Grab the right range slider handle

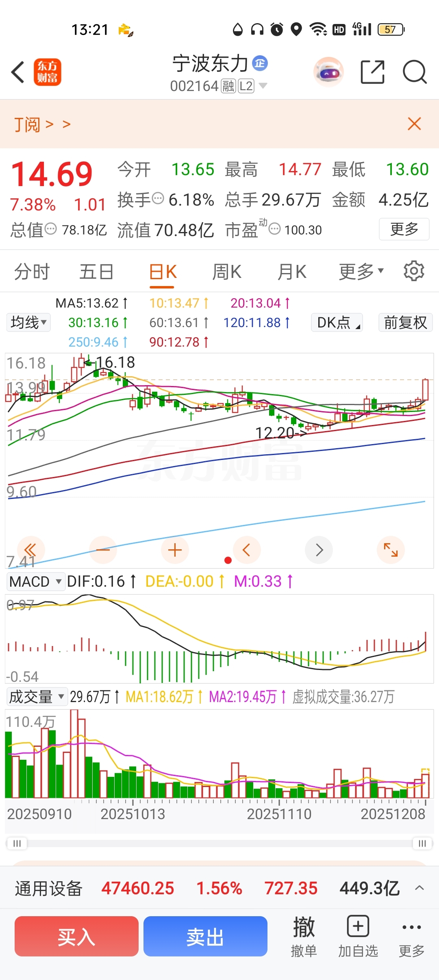[422, 843]
